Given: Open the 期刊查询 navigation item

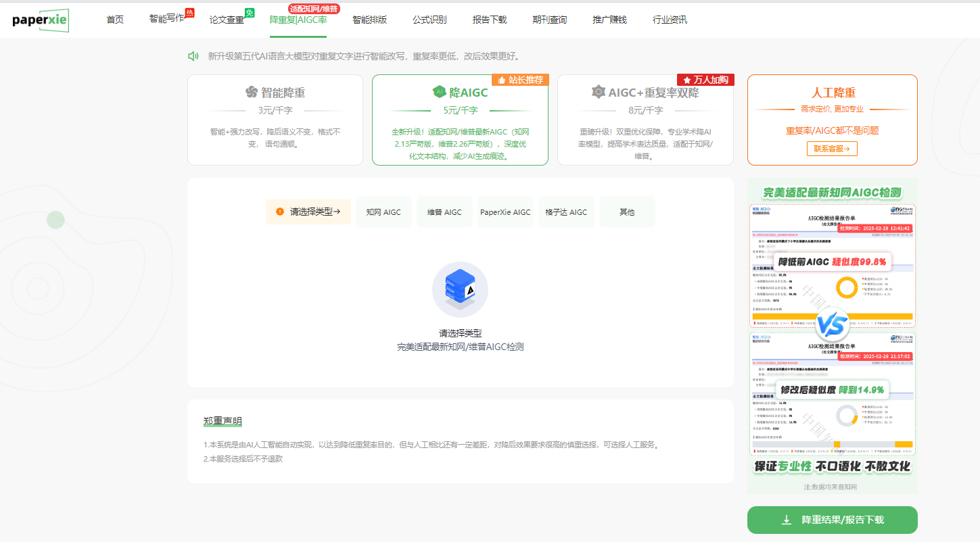Looking at the screenshot, I should click(549, 20).
